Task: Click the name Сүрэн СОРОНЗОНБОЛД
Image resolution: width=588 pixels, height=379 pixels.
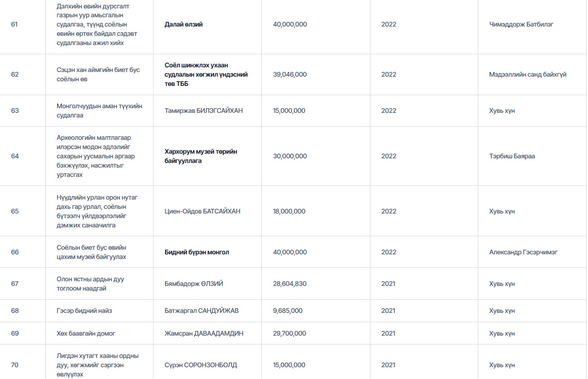Action: coord(200,365)
